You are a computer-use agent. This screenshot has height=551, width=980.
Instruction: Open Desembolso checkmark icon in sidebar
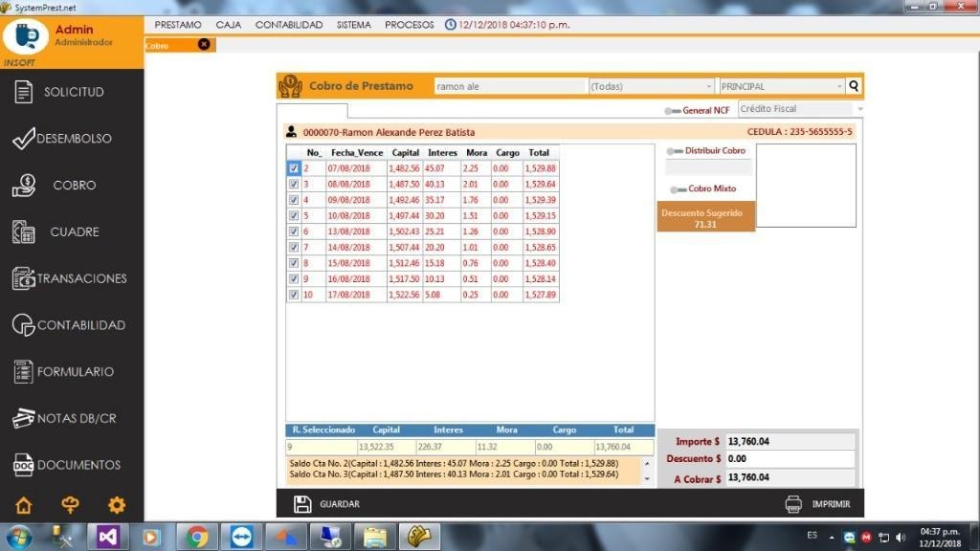[x=23, y=138]
